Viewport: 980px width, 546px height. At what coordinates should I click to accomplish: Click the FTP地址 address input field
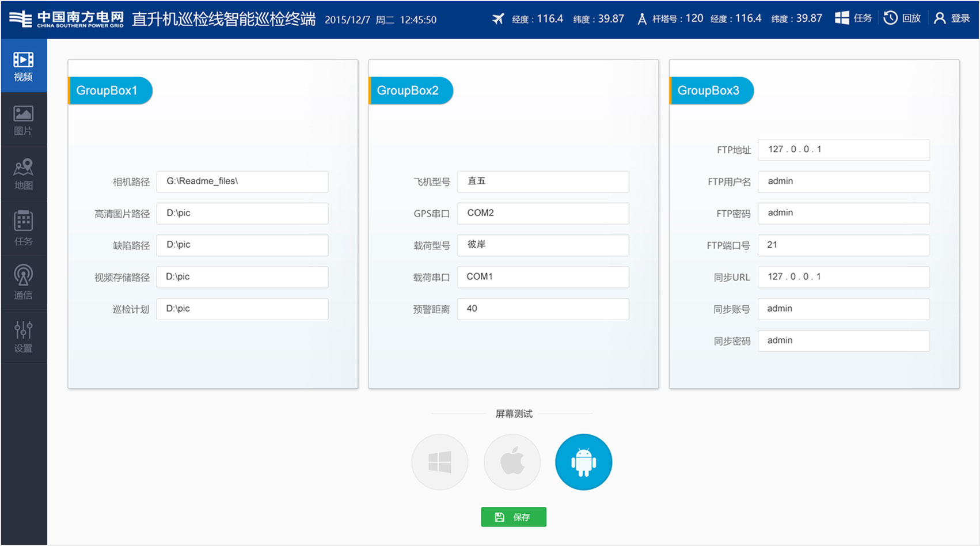(843, 149)
